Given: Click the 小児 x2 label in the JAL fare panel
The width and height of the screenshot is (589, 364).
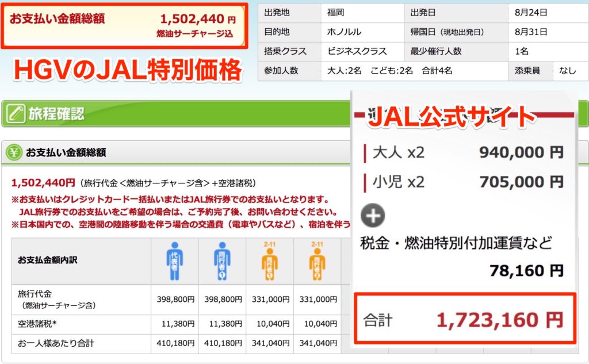Looking at the screenshot, I should click(x=399, y=182).
